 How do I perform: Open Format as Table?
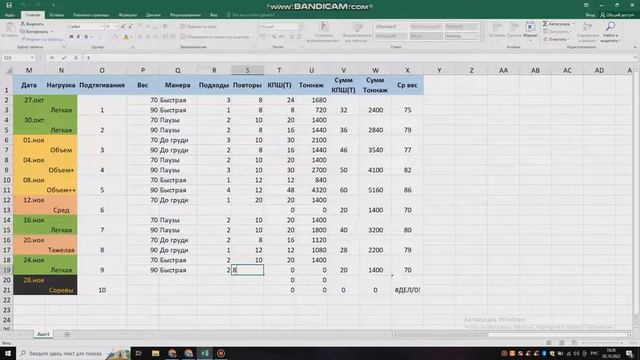357,32
